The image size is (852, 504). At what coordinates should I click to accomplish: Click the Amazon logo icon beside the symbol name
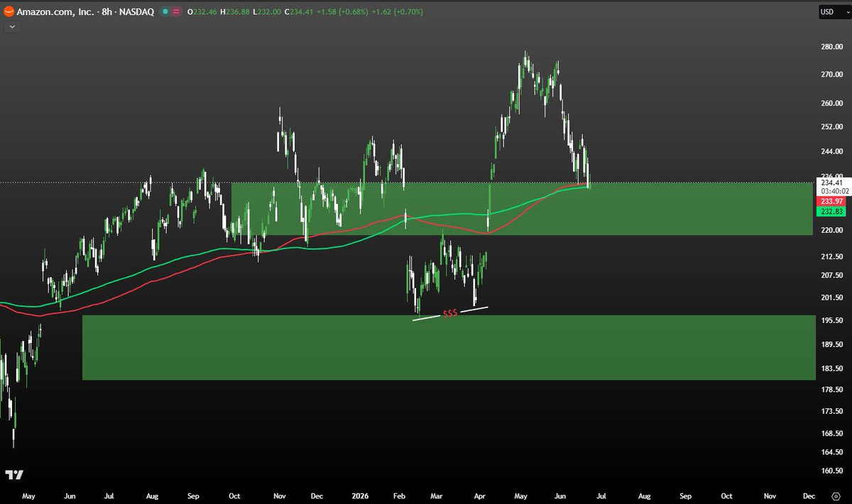9,12
